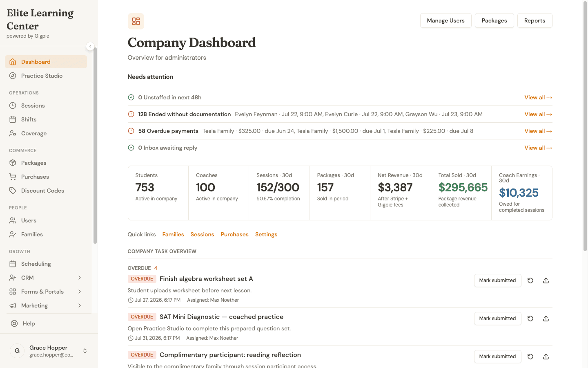
Task: Open Dashboard in the sidebar
Action: coord(46,62)
